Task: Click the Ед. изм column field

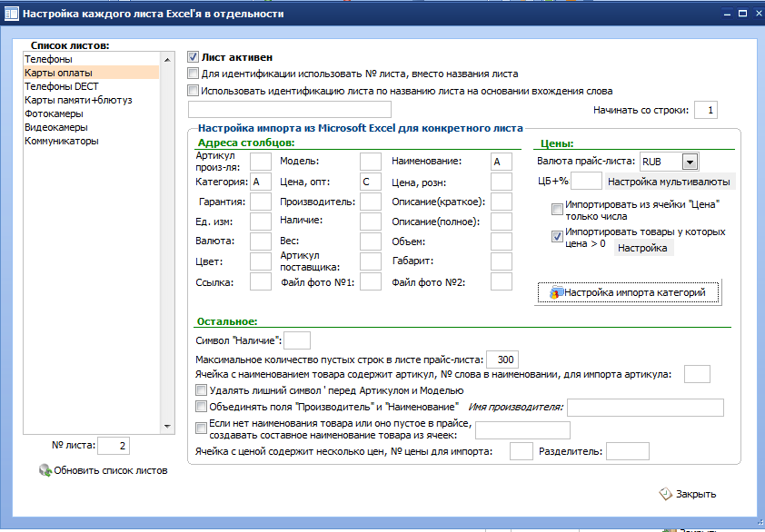Action: (x=261, y=222)
